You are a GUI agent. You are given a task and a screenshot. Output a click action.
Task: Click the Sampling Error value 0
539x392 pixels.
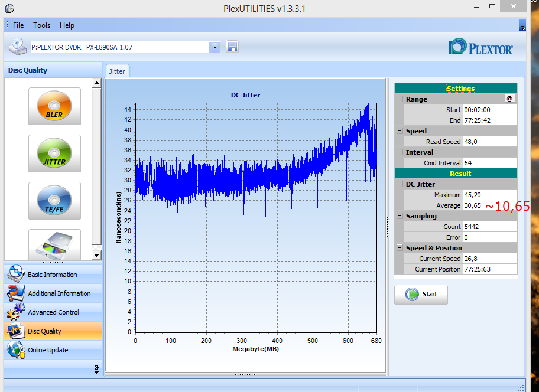click(x=490, y=237)
